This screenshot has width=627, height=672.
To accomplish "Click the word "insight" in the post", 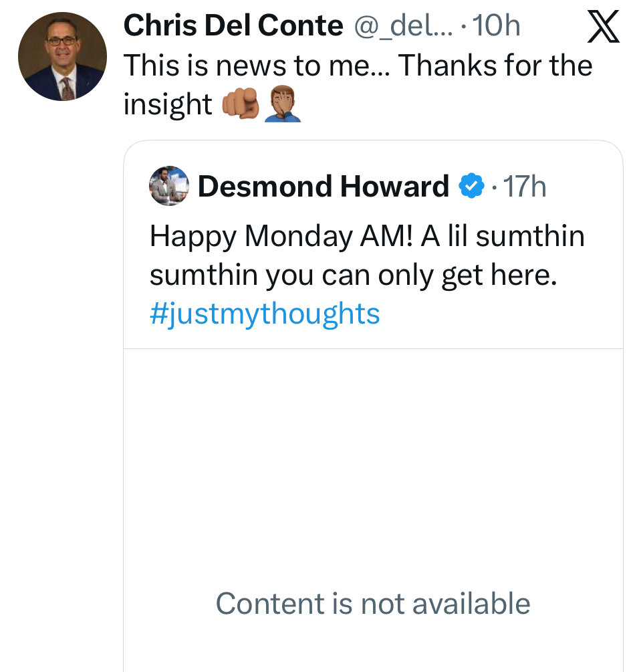I will tap(167, 104).
